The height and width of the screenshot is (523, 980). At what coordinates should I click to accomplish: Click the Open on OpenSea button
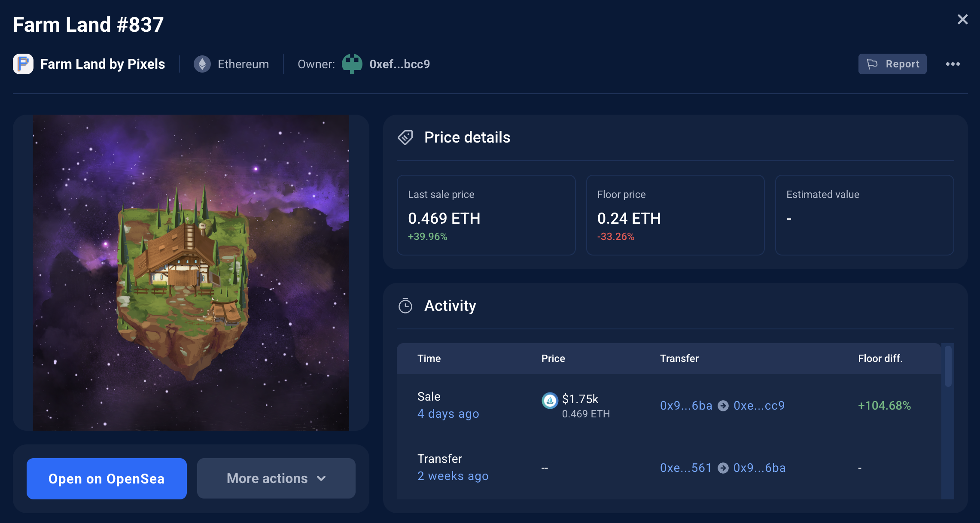pyautogui.click(x=107, y=478)
